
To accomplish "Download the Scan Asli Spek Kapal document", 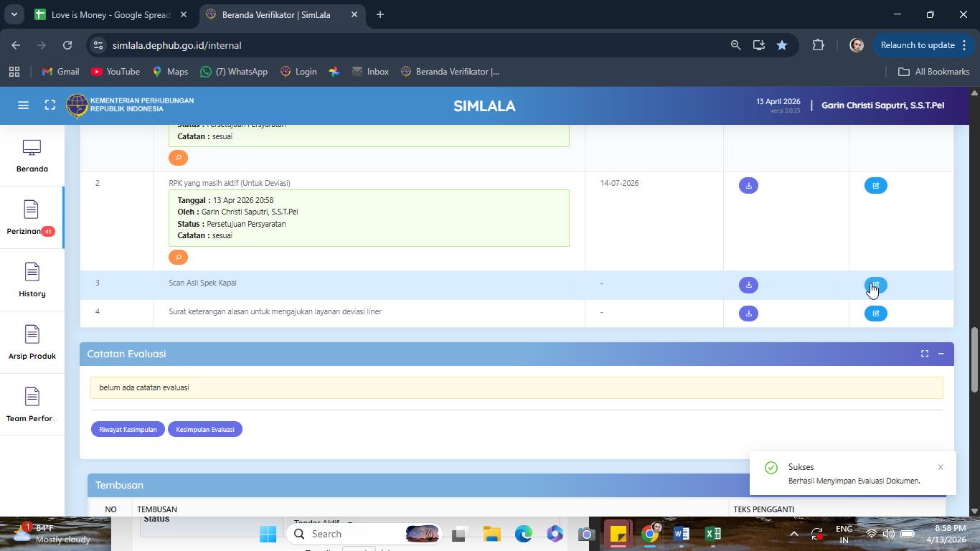I will 748,285.
